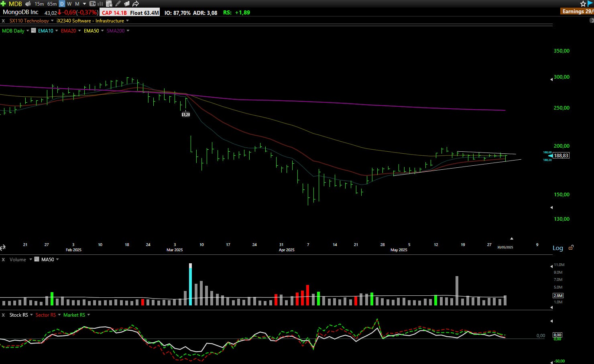Click the MDB ticker symbol field
The width and height of the screenshot is (594, 364).
coord(15,4)
